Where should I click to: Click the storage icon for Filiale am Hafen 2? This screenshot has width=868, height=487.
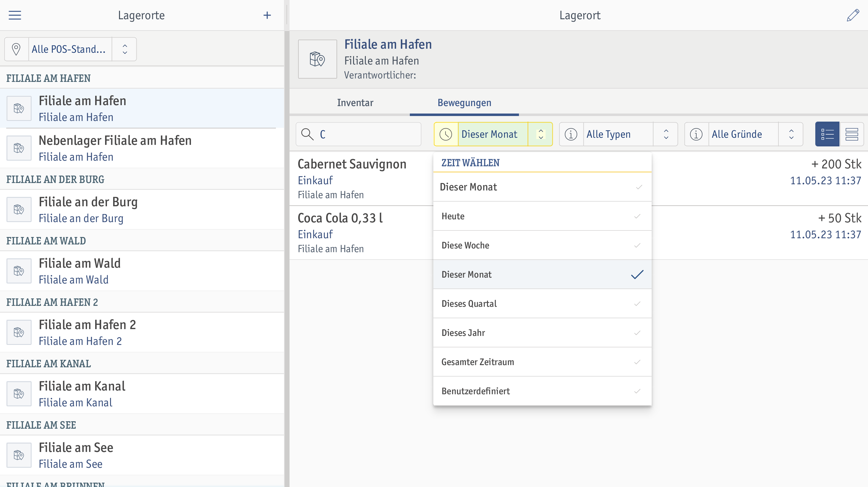pyautogui.click(x=19, y=332)
